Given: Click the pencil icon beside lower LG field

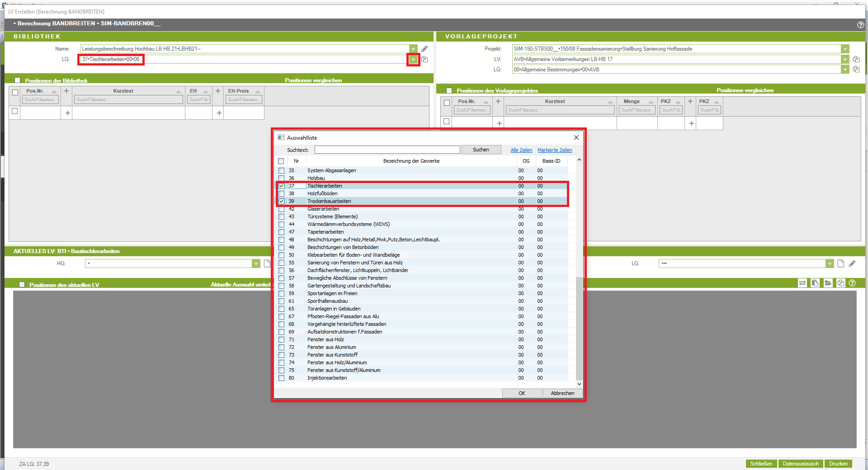Looking at the screenshot, I should click(x=852, y=263).
